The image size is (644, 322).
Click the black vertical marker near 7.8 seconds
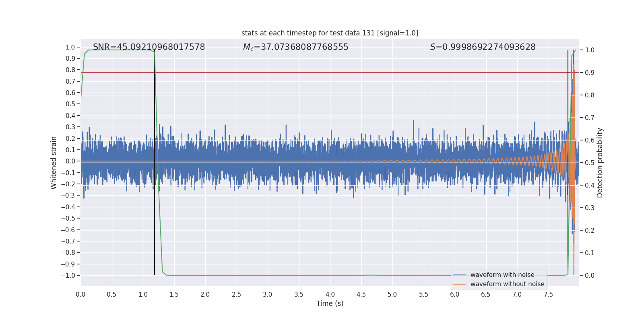[568, 163]
